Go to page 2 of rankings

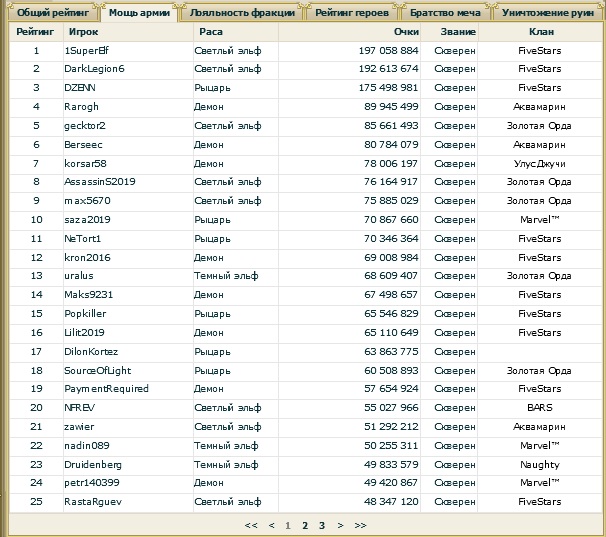pos(305,524)
